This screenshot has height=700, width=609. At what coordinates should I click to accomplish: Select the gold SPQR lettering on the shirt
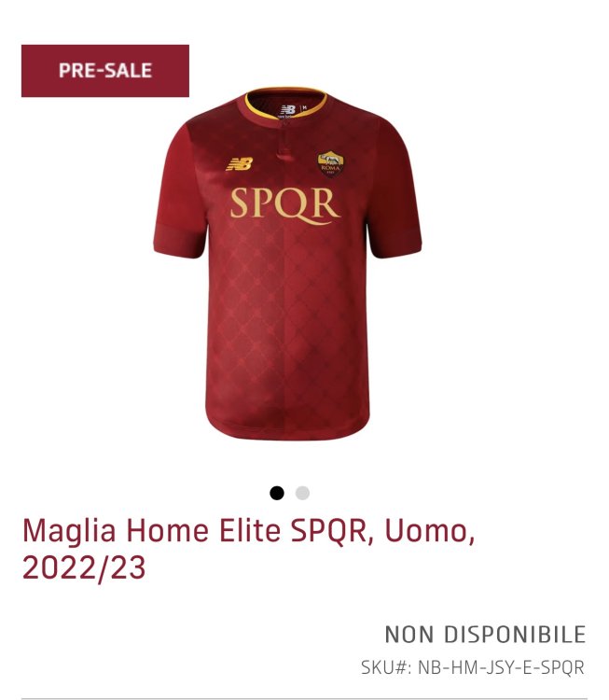pyautogui.click(x=284, y=206)
